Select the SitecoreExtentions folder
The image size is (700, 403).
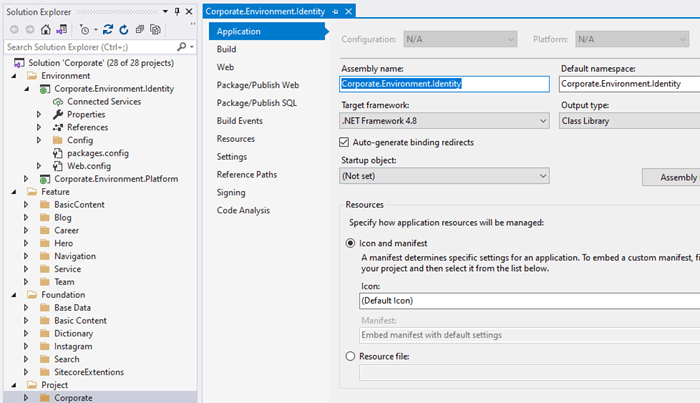click(x=89, y=372)
